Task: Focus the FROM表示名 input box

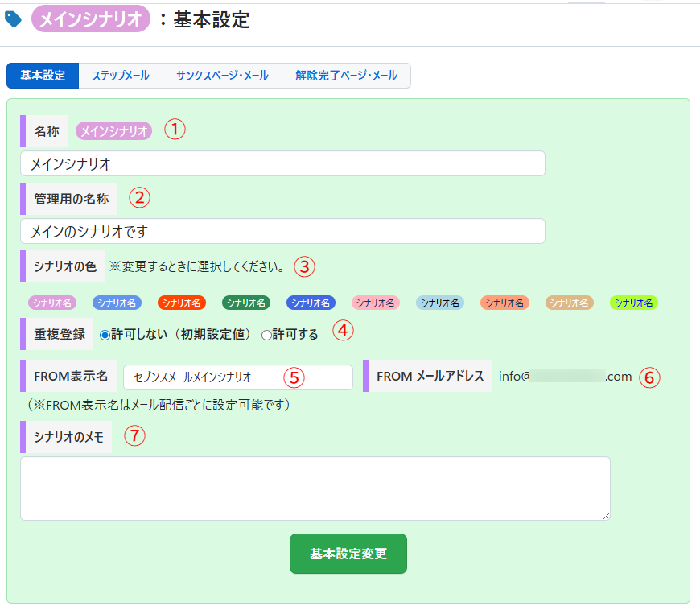Action: click(x=237, y=377)
